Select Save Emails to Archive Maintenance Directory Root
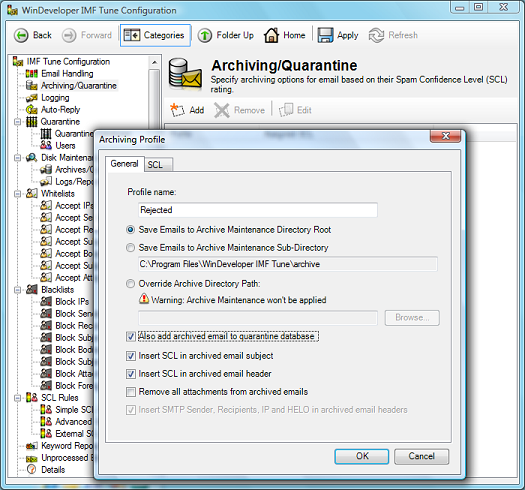525x490 pixels. pos(130,230)
